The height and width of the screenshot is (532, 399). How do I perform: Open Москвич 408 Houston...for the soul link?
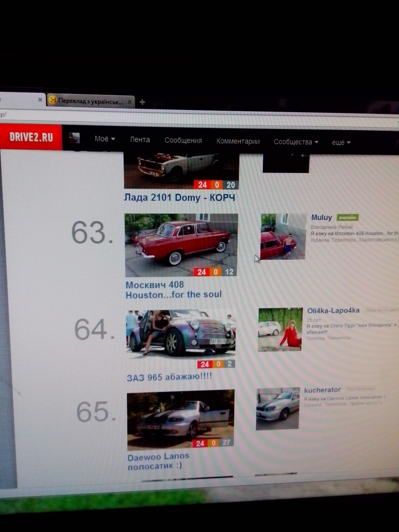tap(174, 290)
